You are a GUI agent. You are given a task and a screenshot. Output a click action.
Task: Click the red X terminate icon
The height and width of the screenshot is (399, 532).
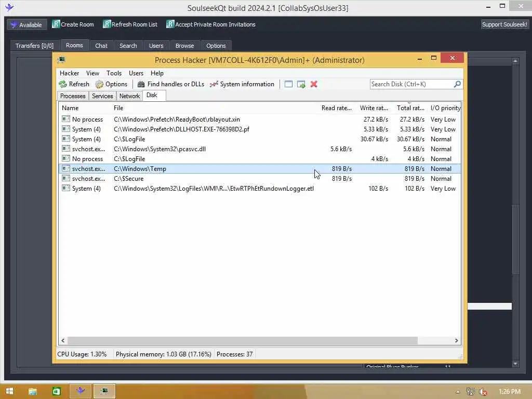(x=314, y=84)
